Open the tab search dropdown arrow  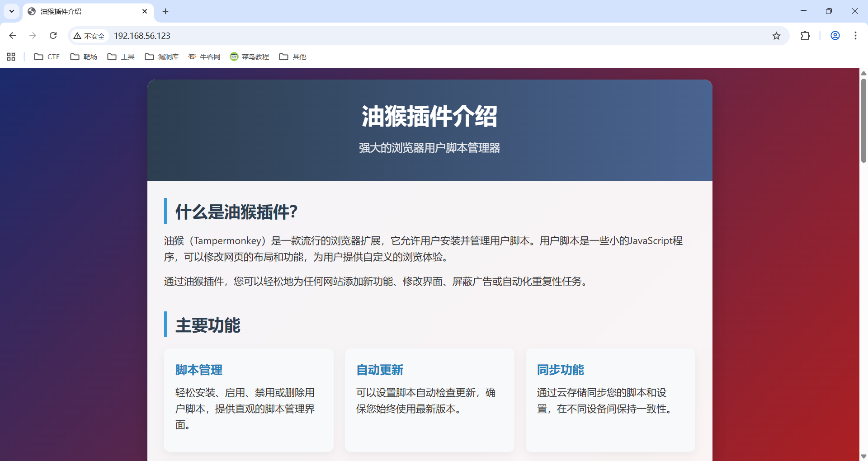point(12,11)
